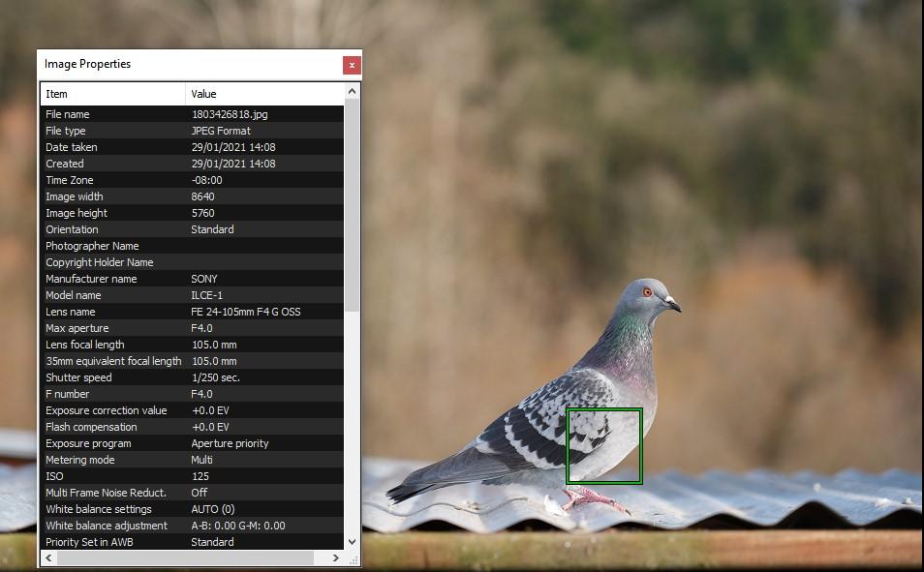Select the ILCE-1 model value
The height and width of the screenshot is (572, 924).
tap(207, 295)
